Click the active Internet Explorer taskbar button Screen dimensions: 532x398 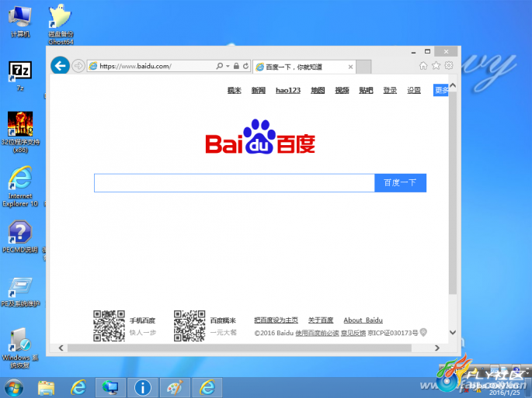(207, 387)
